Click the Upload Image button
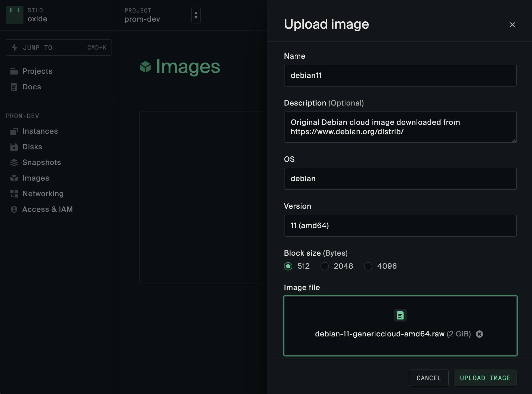 click(x=485, y=378)
